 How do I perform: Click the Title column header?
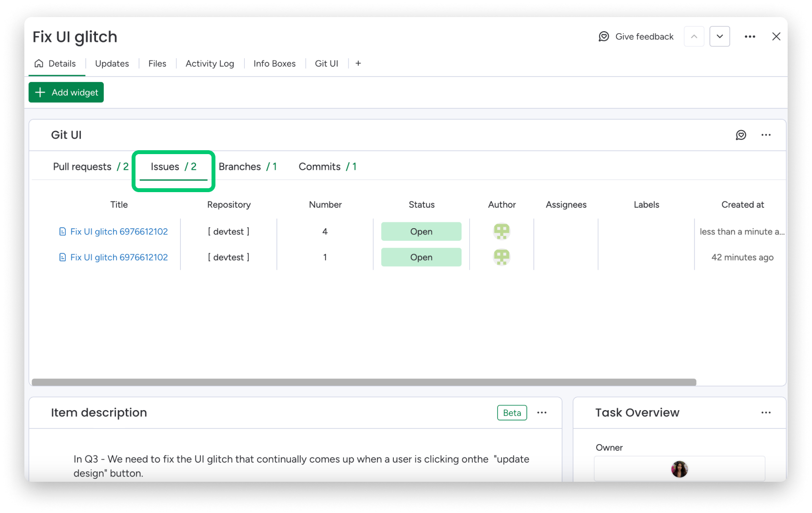[119, 205]
